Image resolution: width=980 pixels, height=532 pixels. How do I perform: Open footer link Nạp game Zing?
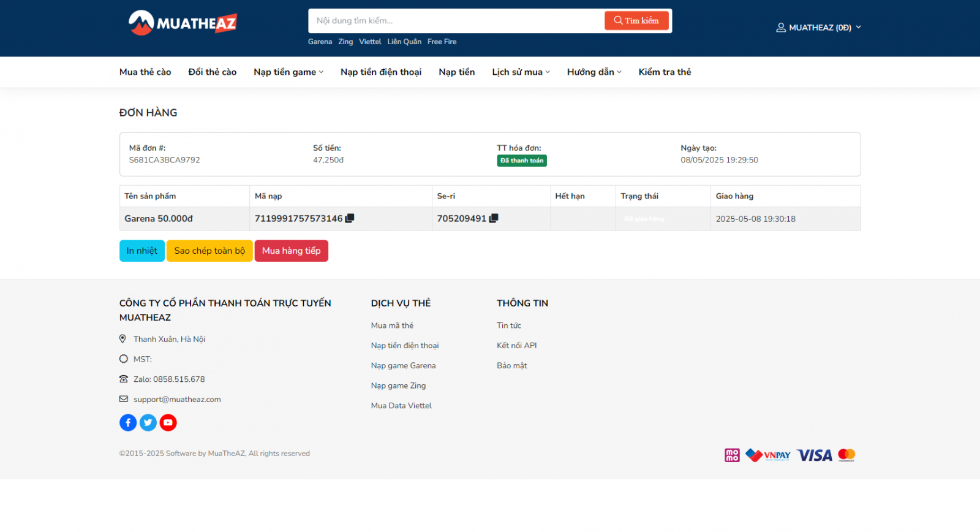[398, 386]
